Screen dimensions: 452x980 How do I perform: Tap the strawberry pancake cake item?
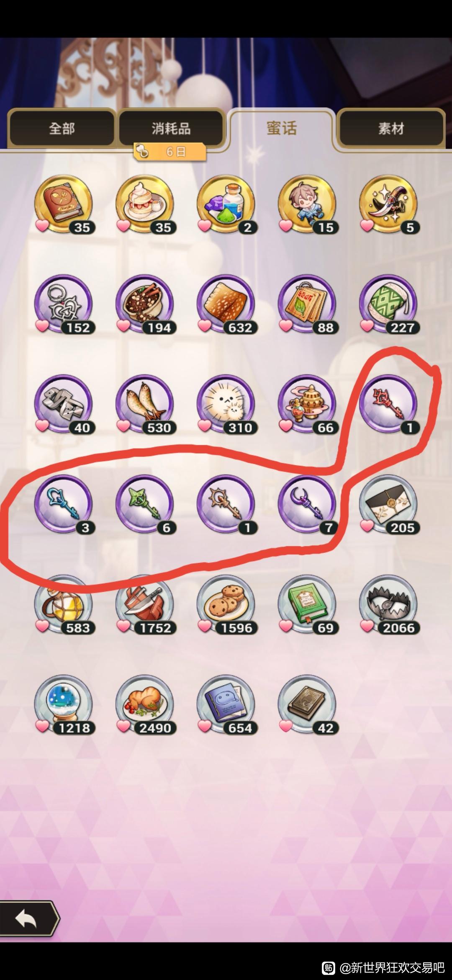[145, 204]
